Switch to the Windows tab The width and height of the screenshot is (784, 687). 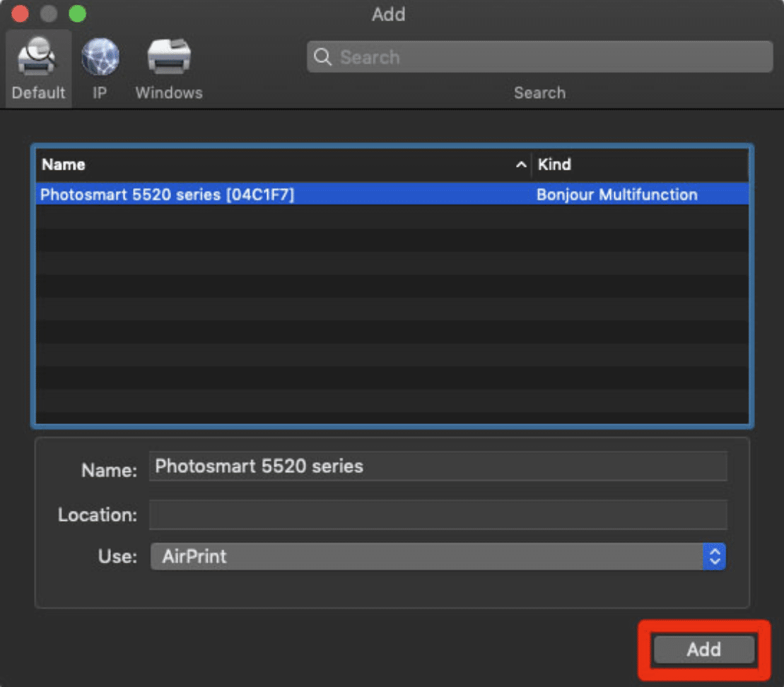point(168,67)
